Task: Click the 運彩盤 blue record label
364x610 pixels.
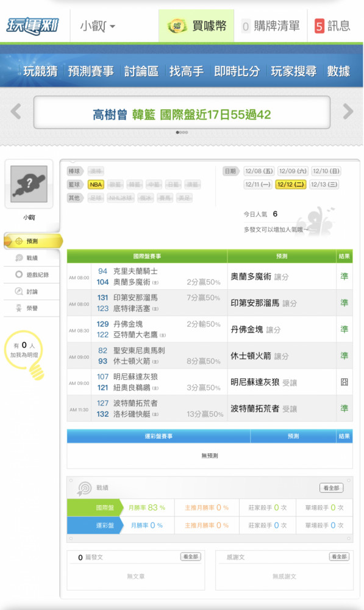Action: pos(95,525)
